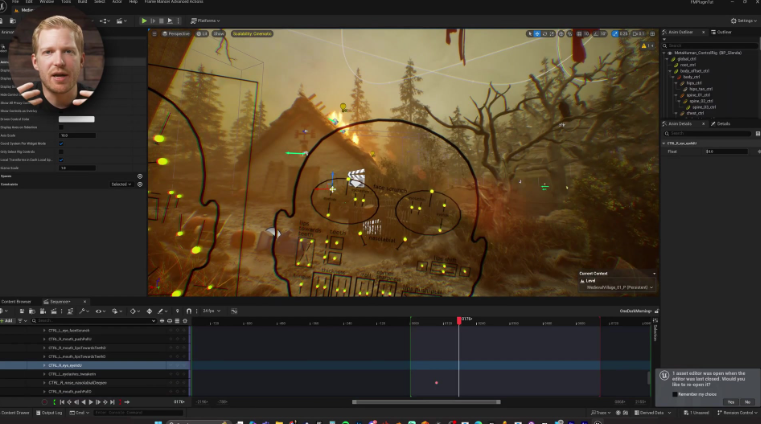Activate the scale gizmo tool in the viewport
Screen dimensions: 761x424
click(x=552, y=34)
